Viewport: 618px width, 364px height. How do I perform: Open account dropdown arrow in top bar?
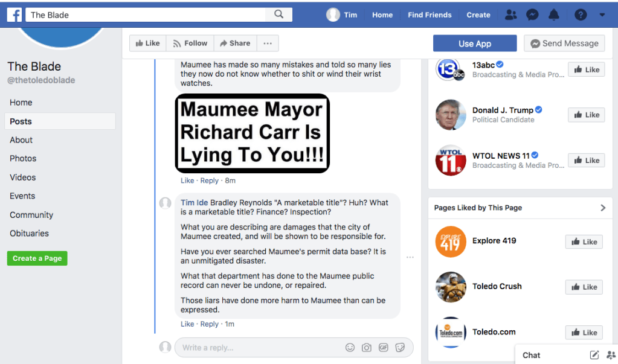point(602,15)
